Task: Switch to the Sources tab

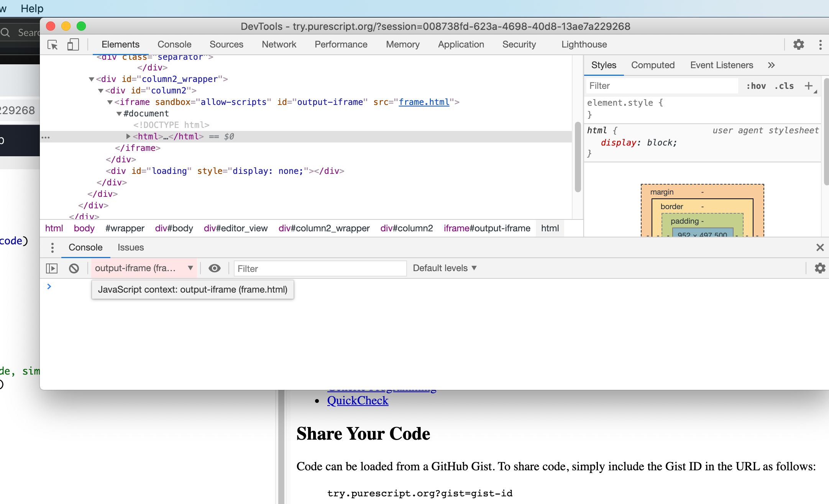Action: [x=227, y=44]
